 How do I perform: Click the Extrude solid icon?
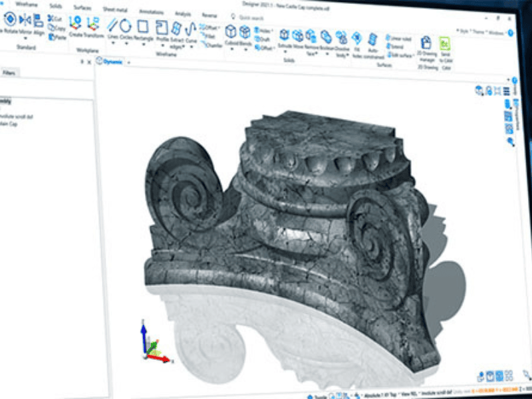click(x=284, y=35)
